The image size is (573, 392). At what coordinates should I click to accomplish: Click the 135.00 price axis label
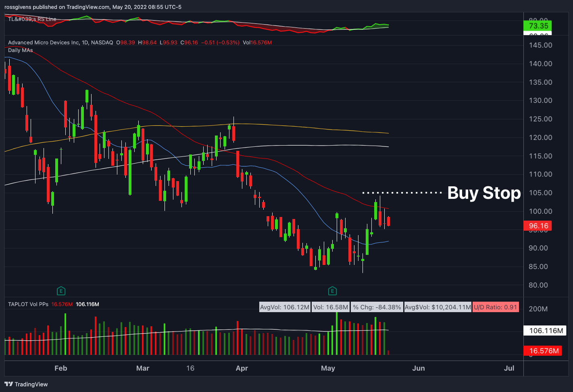coord(541,82)
